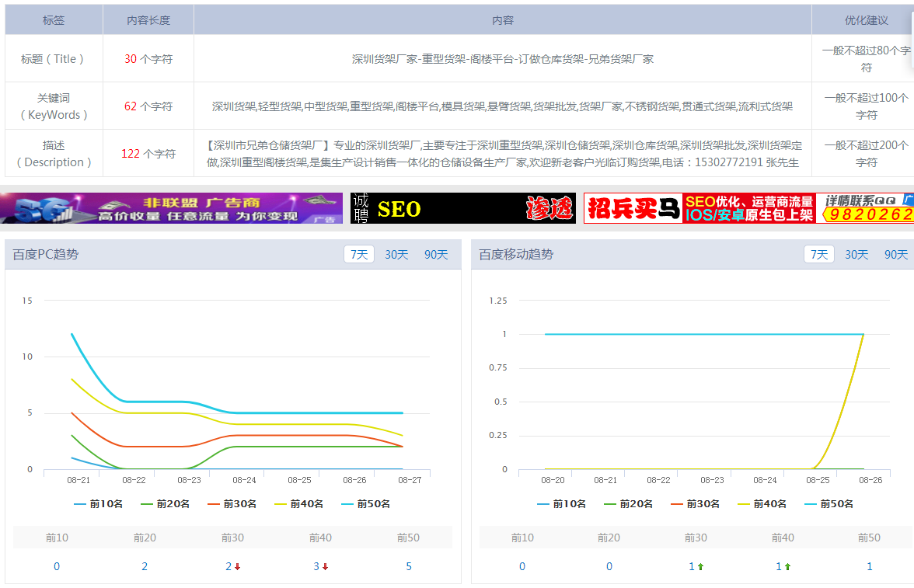Click the 30 个字符 length cell
The width and height of the screenshot is (914, 588).
pyautogui.click(x=148, y=59)
